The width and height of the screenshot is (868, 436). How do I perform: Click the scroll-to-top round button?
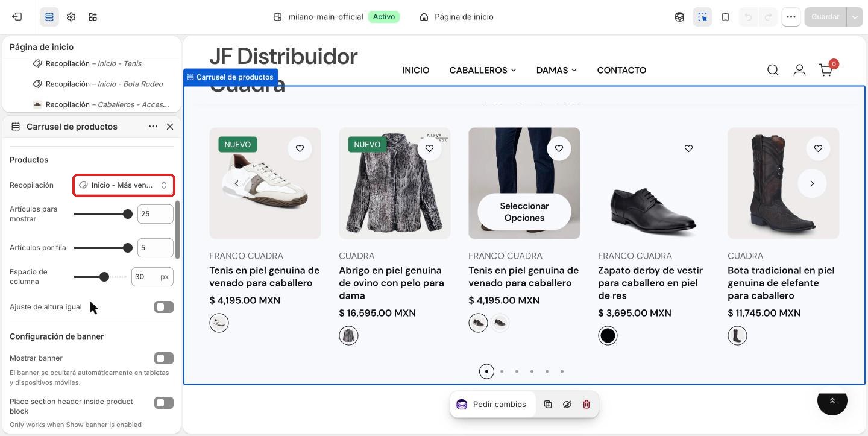point(832,400)
